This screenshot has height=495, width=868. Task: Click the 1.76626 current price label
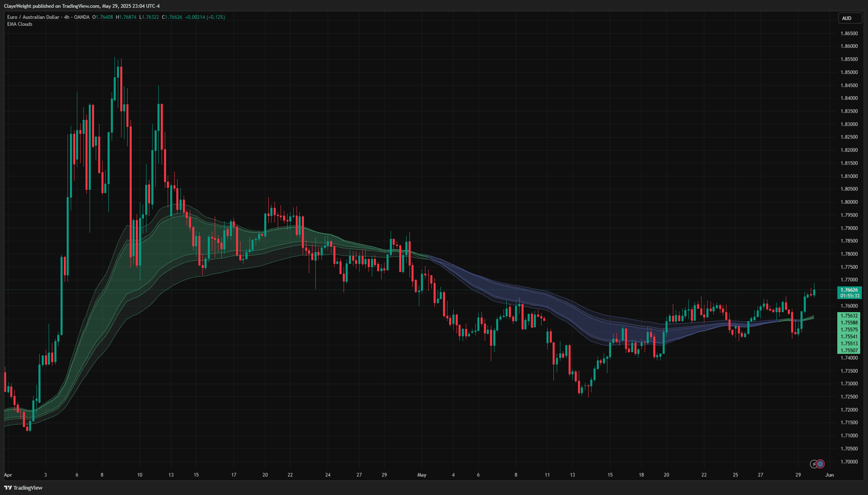849,290
